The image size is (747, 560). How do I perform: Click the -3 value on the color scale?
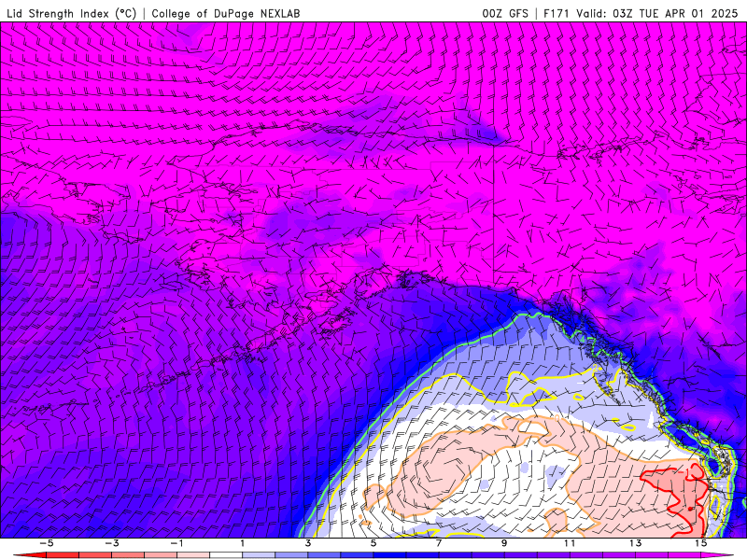coord(111,543)
